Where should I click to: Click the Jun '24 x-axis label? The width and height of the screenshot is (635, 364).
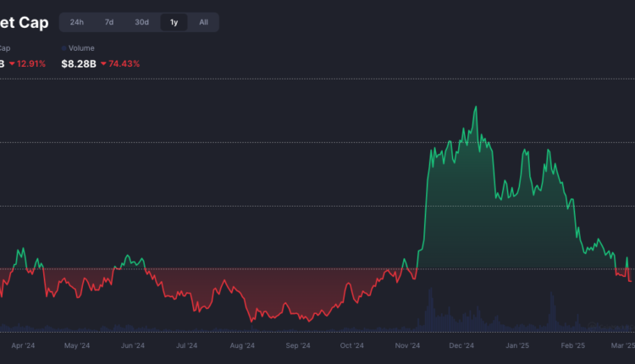(x=132, y=345)
